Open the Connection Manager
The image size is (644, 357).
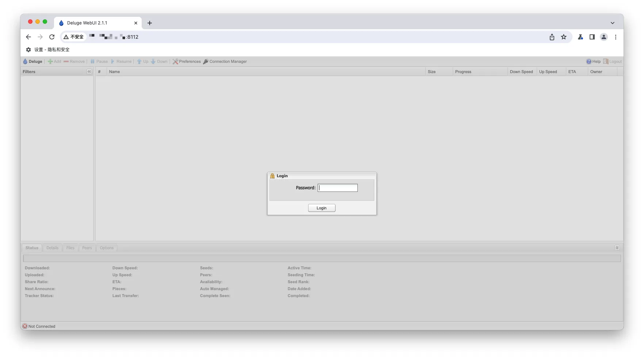225,61
